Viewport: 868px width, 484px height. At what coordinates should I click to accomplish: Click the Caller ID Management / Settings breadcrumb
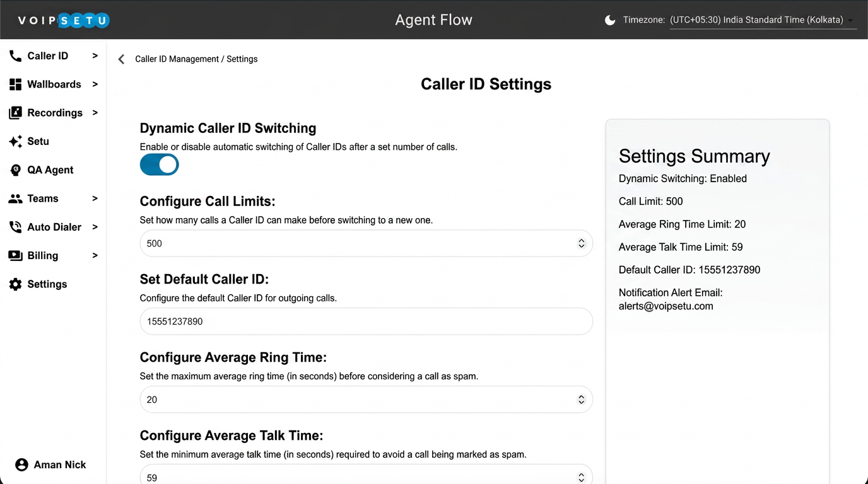coord(196,59)
